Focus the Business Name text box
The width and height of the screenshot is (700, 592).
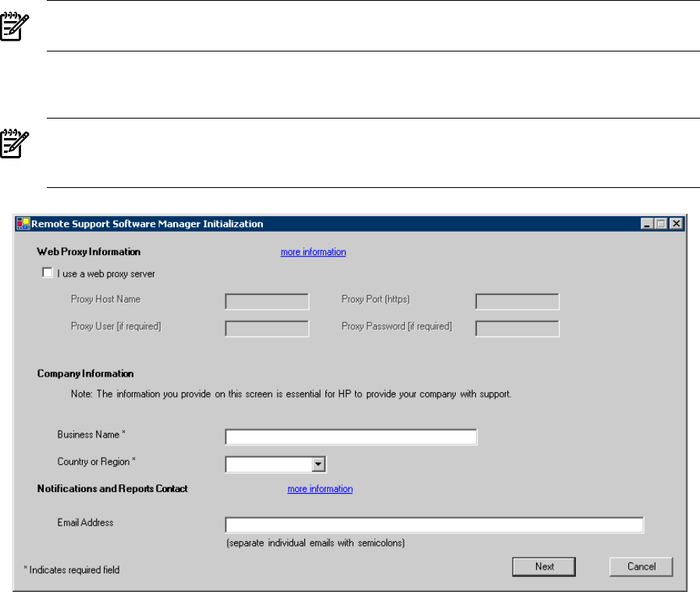pos(350,437)
